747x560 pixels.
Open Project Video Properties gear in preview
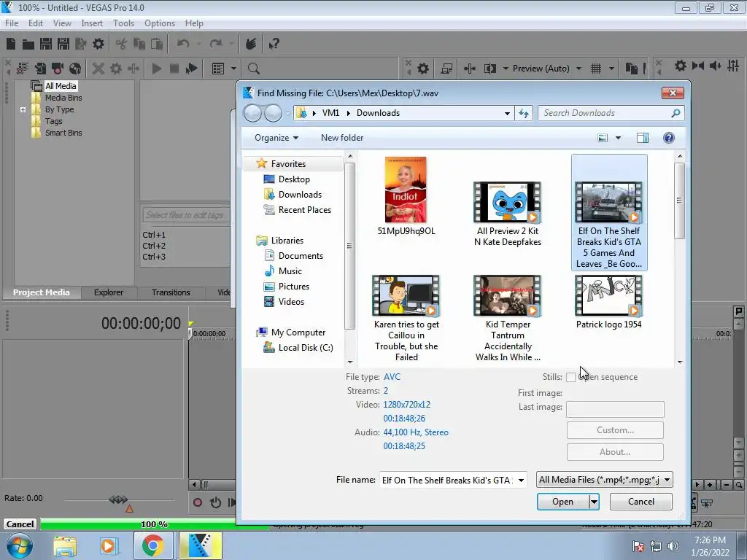click(x=423, y=69)
